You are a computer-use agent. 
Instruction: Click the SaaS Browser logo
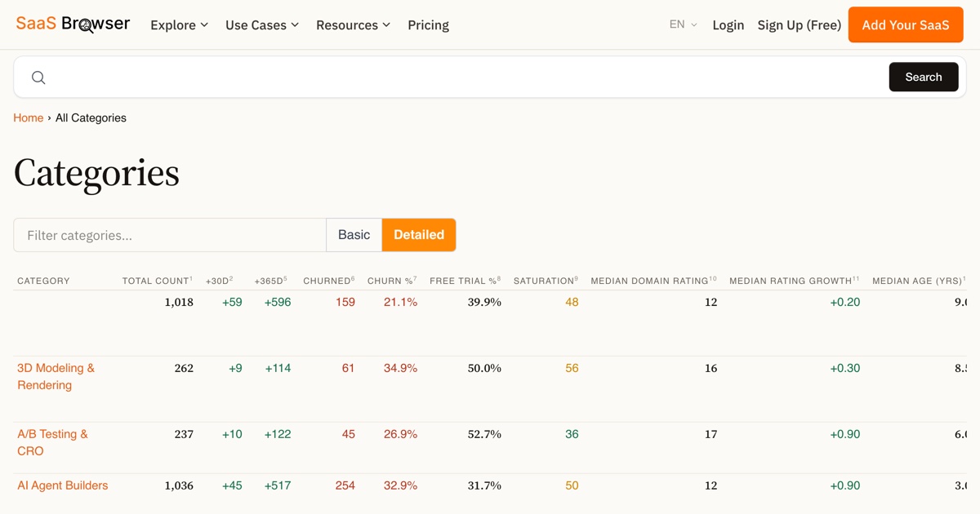click(73, 24)
